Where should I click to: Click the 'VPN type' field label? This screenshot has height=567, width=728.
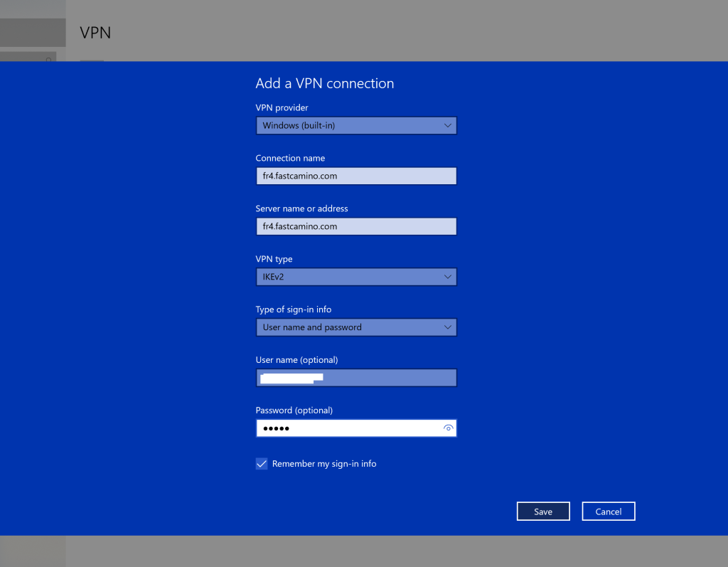[274, 259]
